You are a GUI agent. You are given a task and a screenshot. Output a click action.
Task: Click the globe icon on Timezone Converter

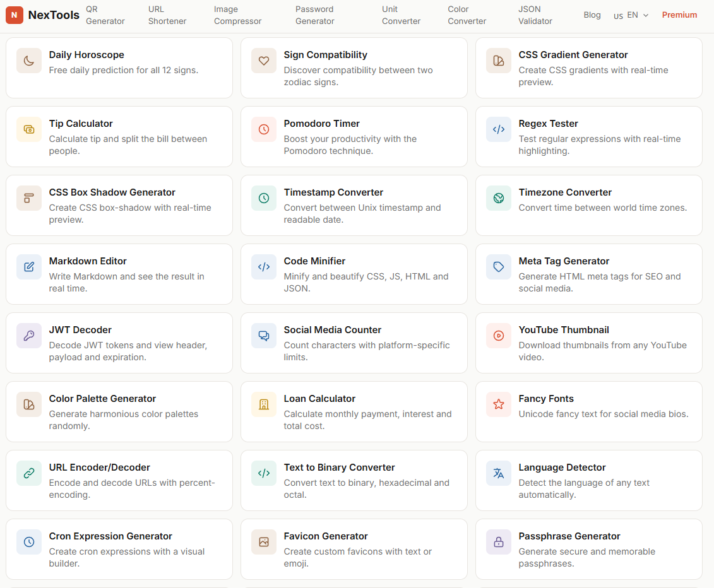pyautogui.click(x=498, y=198)
